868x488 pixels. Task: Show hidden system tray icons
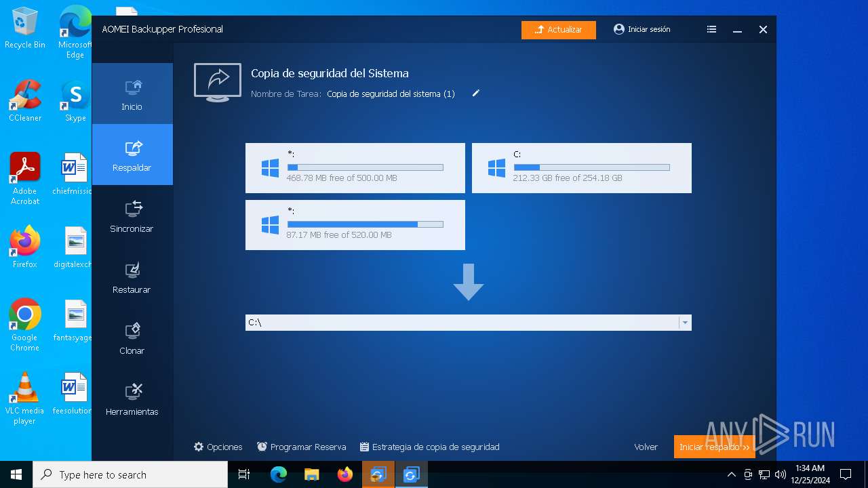click(x=731, y=474)
